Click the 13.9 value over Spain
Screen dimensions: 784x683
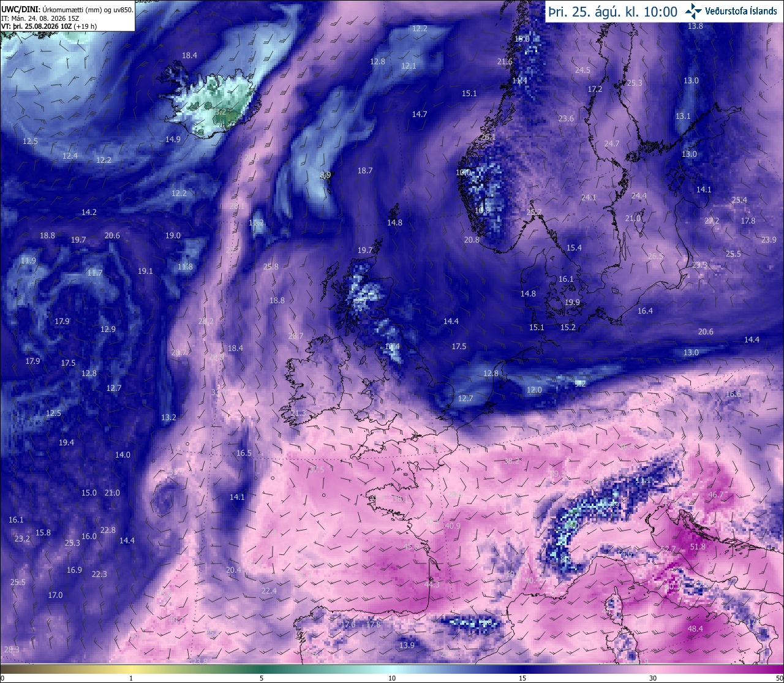[407, 645]
